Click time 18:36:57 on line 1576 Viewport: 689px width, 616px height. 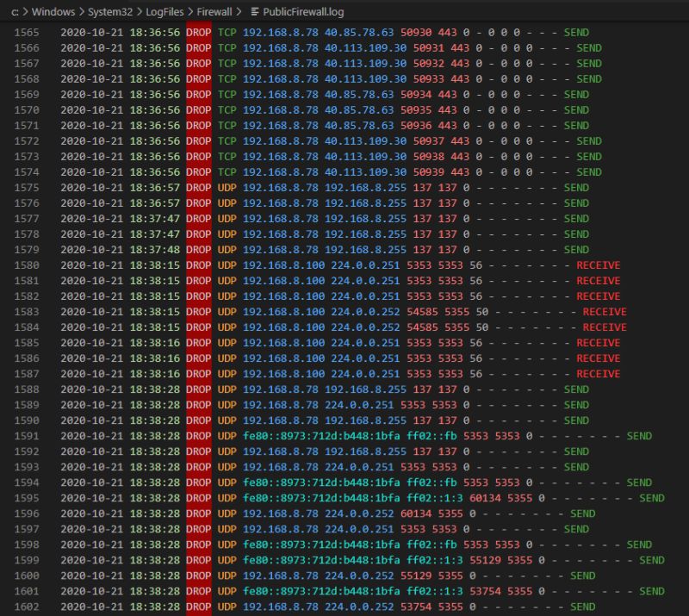(x=155, y=203)
